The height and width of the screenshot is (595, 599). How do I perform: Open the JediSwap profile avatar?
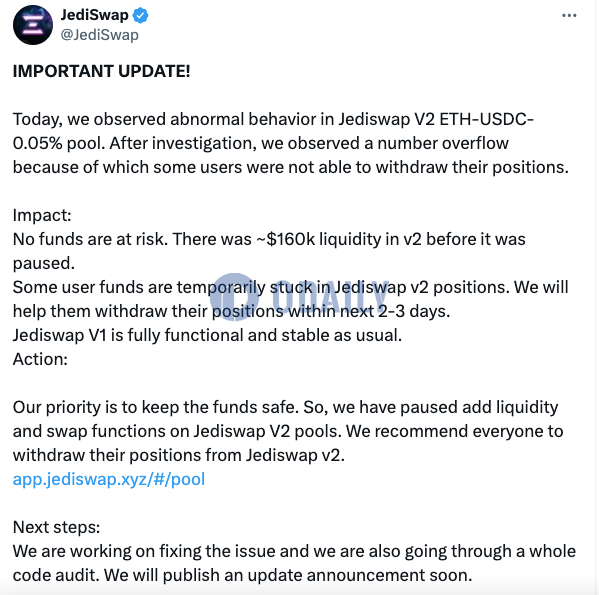click(33, 25)
